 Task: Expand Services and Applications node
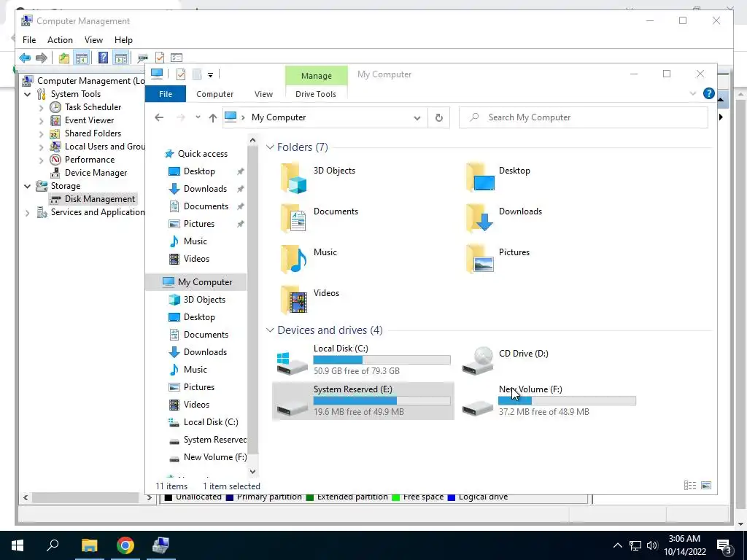[27, 213]
